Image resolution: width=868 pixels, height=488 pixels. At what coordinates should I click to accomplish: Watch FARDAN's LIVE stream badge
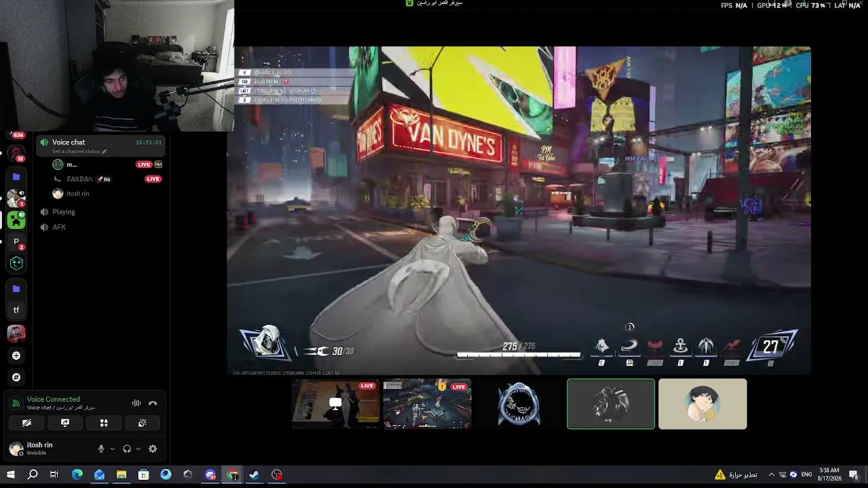tap(153, 179)
